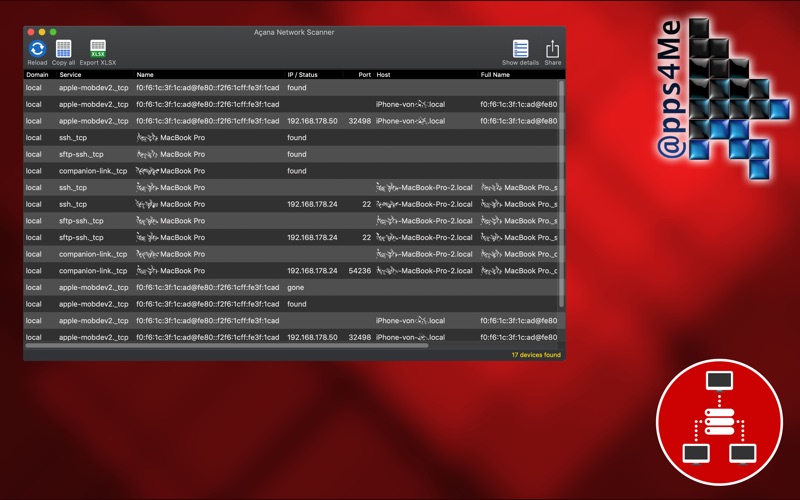The width and height of the screenshot is (800, 500).
Task: Select the companion-link._tcp cell in port 54236 row
Action: 93,271
